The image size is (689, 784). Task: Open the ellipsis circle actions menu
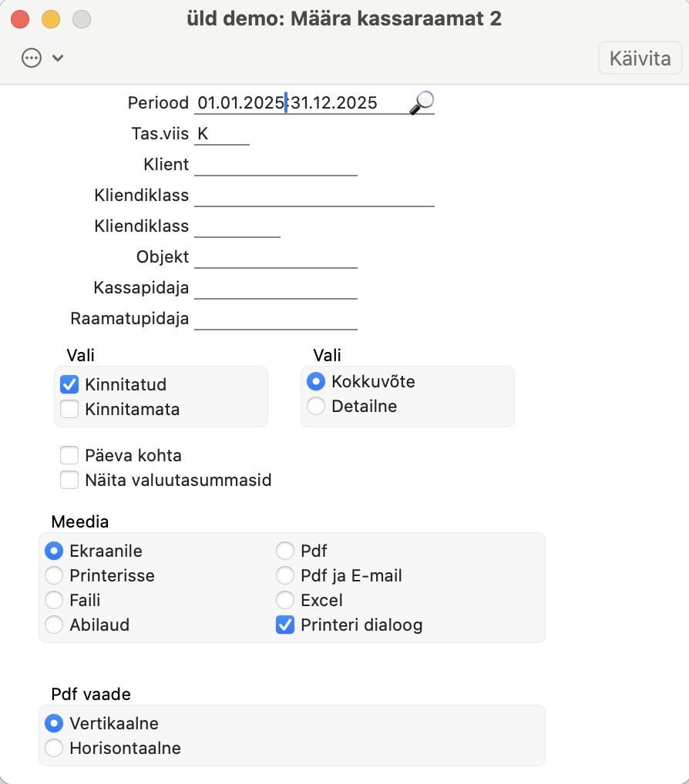point(32,58)
